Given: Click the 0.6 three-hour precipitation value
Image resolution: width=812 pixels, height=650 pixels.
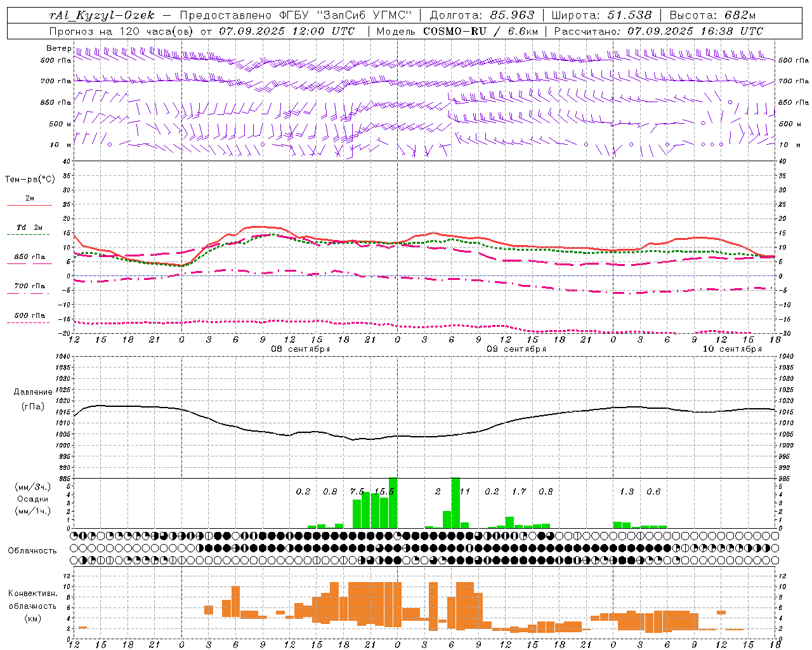Looking at the screenshot, I should [653, 492].
